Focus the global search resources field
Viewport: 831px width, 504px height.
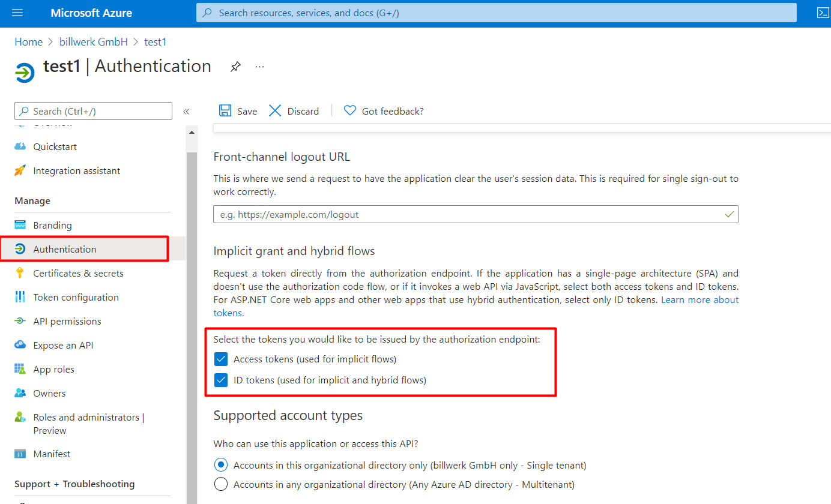coord(496,13)
